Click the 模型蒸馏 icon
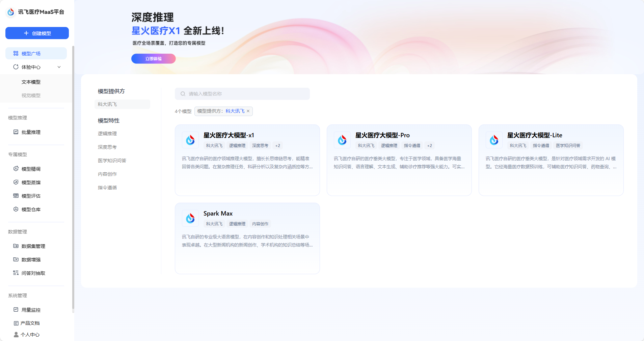Image resolution: width=644 pixels, height=341 pixels. 16,182
